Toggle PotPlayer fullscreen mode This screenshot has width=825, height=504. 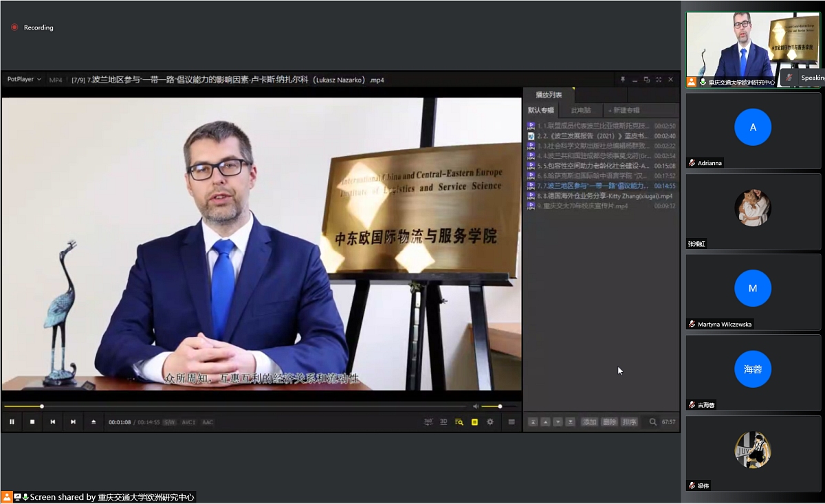pos(659,80)
